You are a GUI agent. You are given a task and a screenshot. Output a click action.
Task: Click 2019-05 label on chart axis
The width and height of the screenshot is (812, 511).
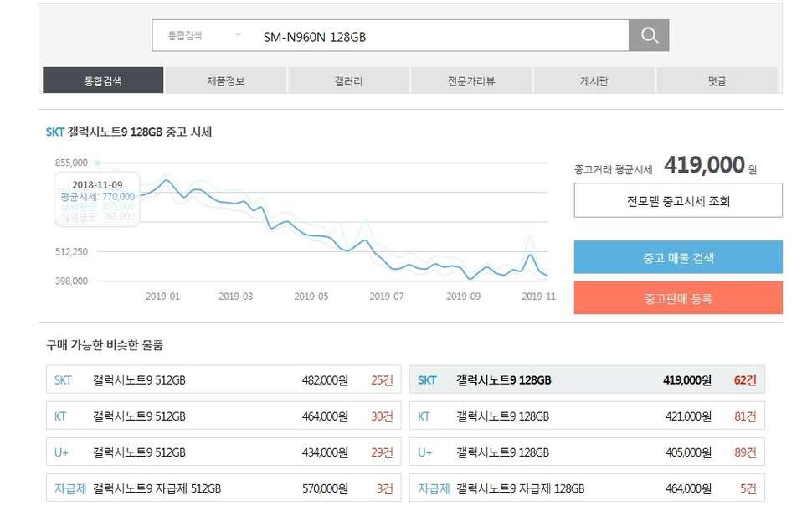pyautogui.click(x=311, y=297)
